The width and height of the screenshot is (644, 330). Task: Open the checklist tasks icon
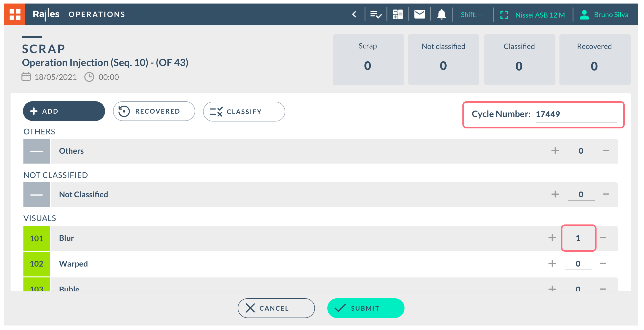[375, 14]
